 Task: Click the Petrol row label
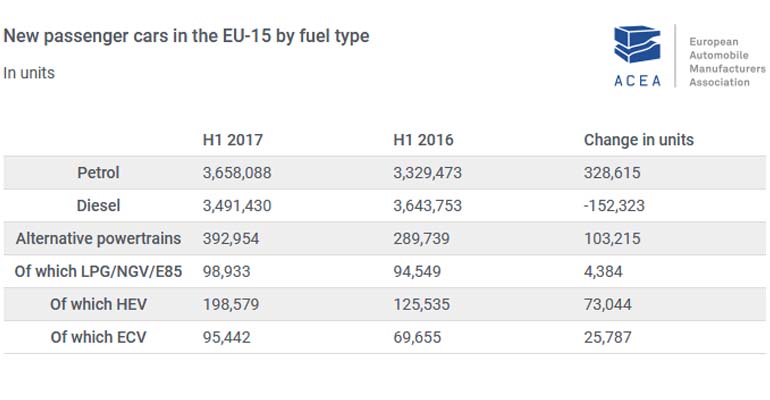(98, 173)
